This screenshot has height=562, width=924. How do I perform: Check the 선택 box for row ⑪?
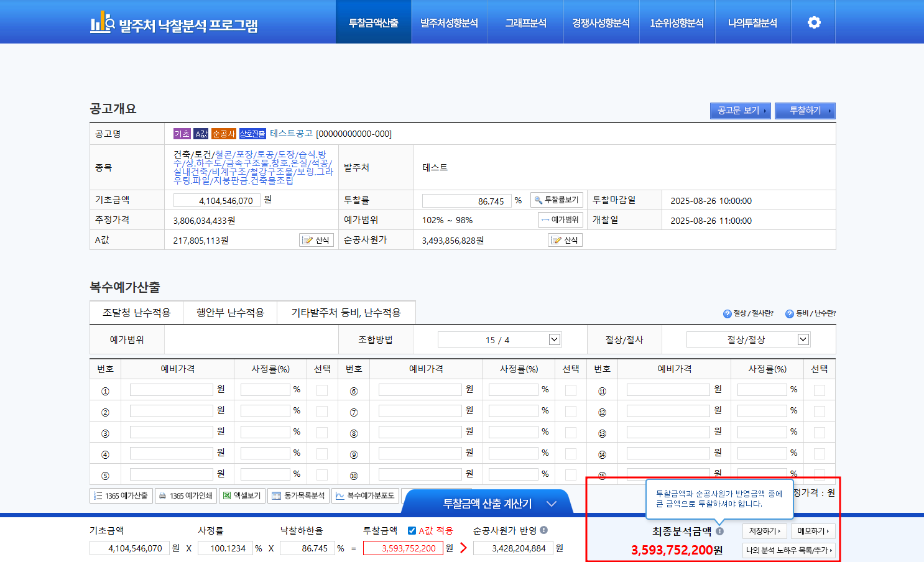tap(820, 390)
